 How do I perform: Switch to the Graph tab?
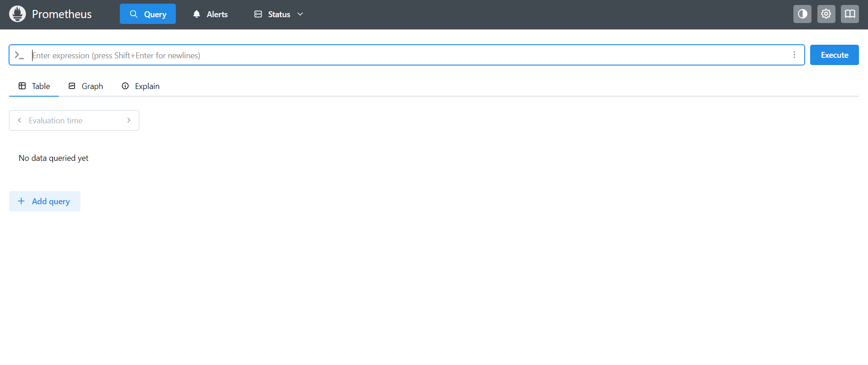[x=85, y=86]
